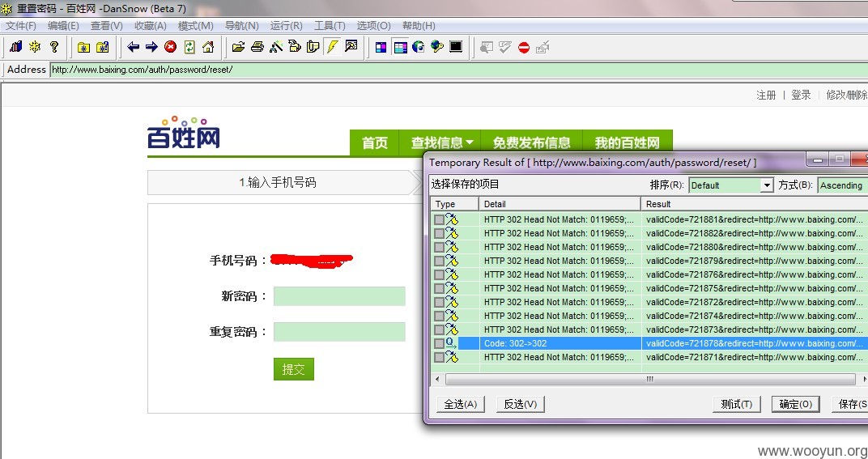Screen dimensions: 868x459
Task: Open the 文件(F) menu
Action: [x=21, y=26]
